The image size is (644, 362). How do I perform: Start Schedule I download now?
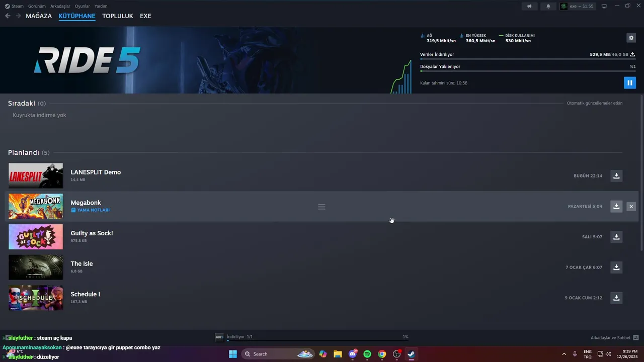[616, 298]
